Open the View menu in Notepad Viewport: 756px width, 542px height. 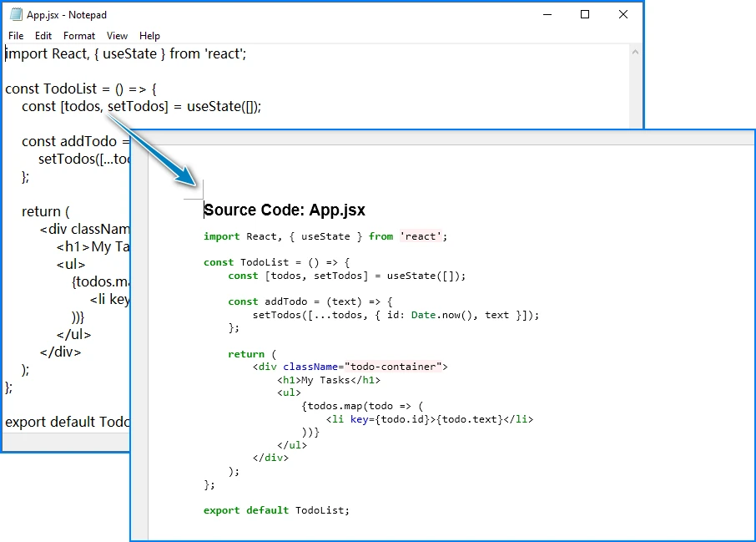click(x=117, y=36)
